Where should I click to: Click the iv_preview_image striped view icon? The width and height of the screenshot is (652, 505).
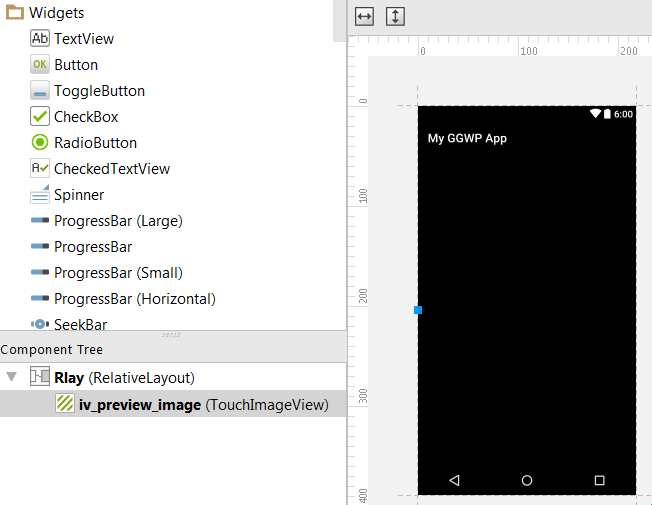65,403
